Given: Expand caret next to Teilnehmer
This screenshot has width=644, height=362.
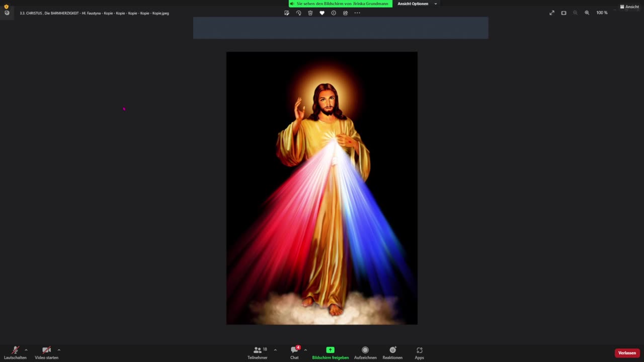Looking at the screenshot, I should click(x=275, y=350).
